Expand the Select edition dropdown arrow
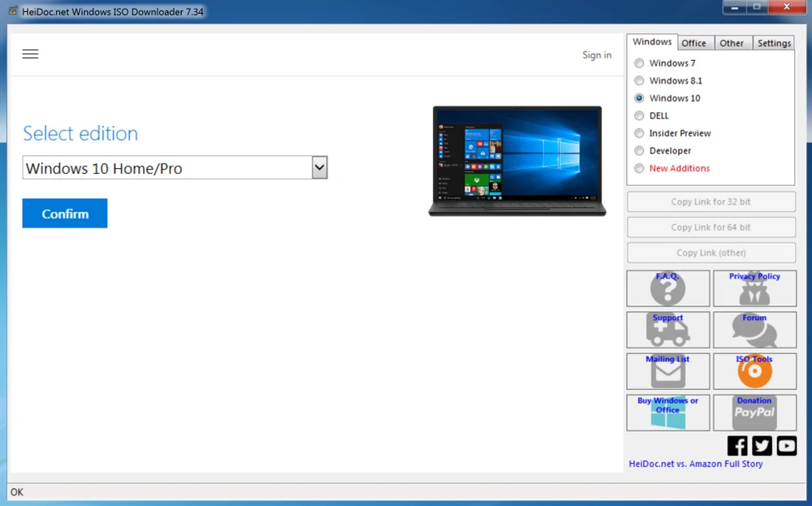812x506 pixels. coord(319,168)
